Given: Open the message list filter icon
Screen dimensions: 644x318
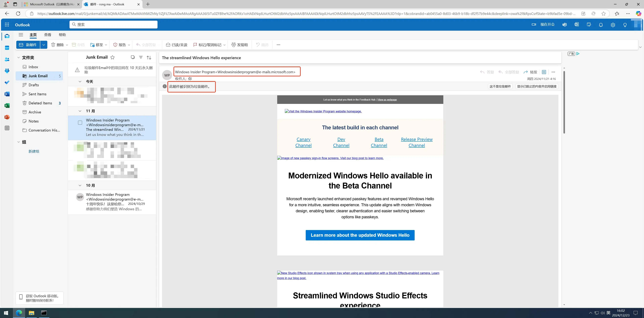Looking at the screenshot, I should tap(141, 57).
